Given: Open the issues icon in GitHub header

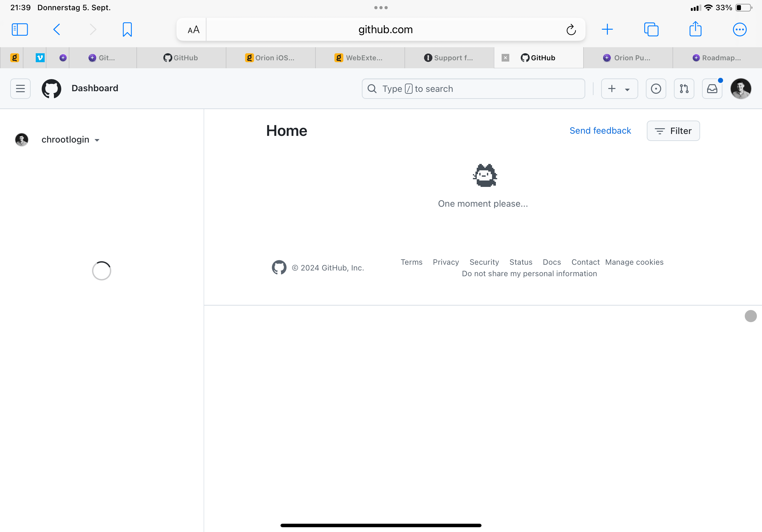Looking at the screenshot, I should (655, 89).
